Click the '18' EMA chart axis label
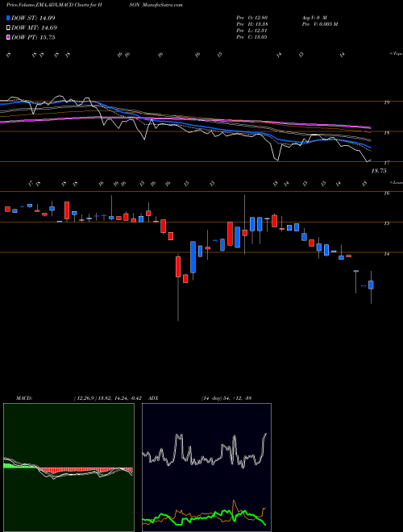 [386, 133]
